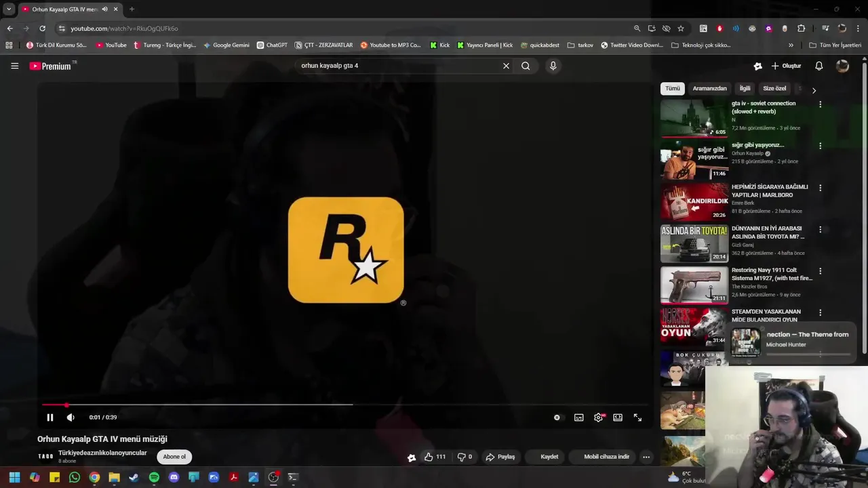Click the Paylaş share button
This screenshot has height=488, width=868.
tap(500, 457)
